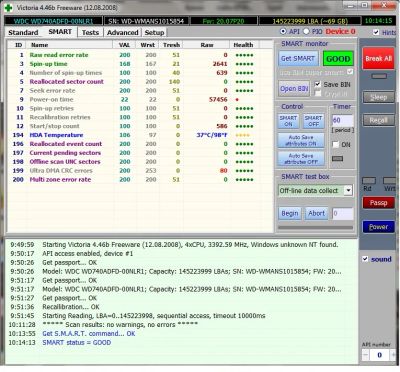This screenshot has height=372, width=400.
Task: Click the Begin test button
Action: 290,213
